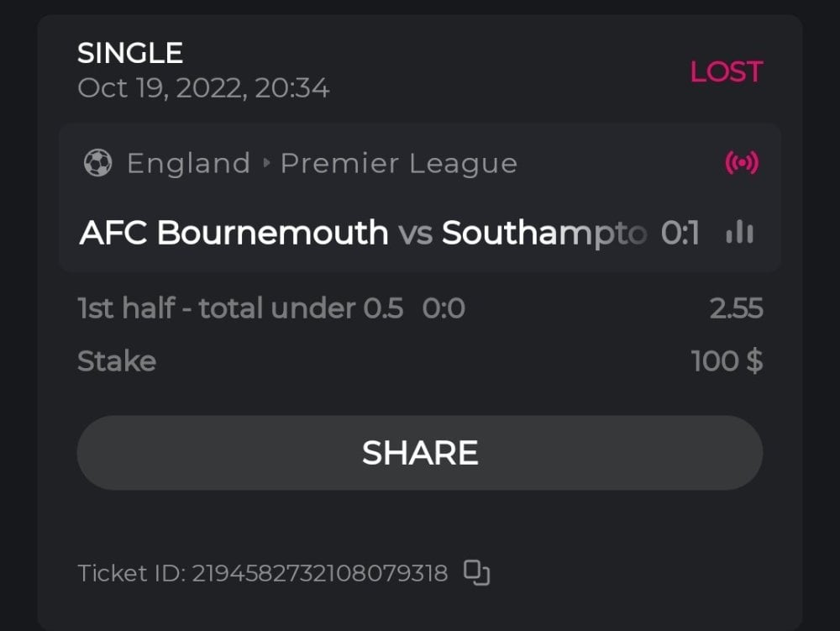The height and width of the screenshot is (631, 840).
Task: Click the 1st half total under 0.5 selection
Action: 240,309
